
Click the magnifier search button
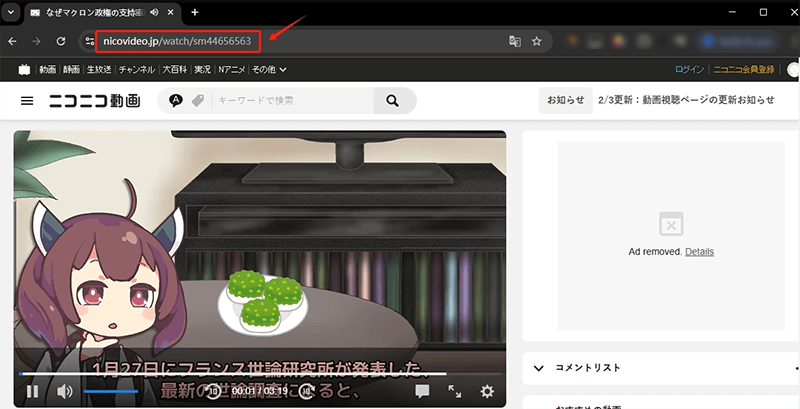click(x=393, y=100)
